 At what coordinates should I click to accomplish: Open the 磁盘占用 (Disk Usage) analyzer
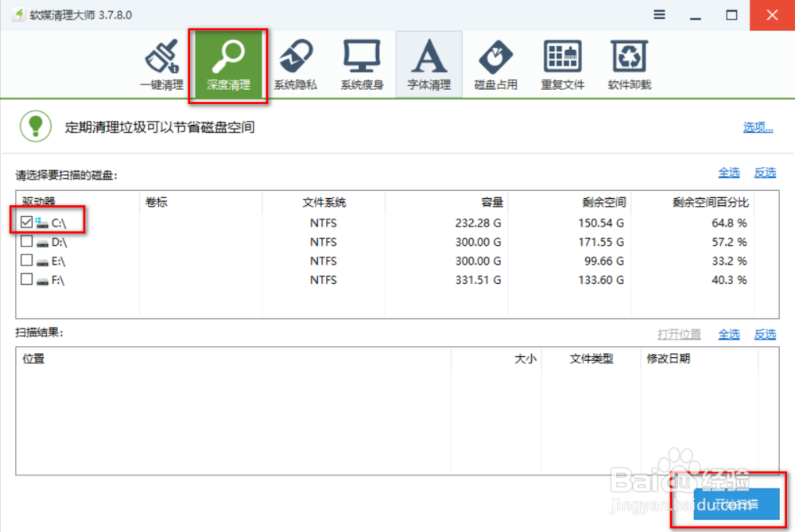tap(495, 64)
